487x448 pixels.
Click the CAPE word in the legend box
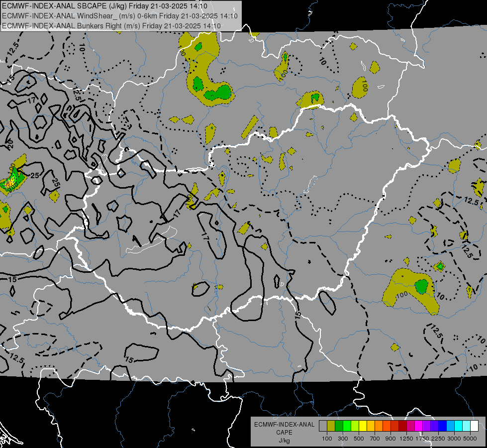[284, 433]
